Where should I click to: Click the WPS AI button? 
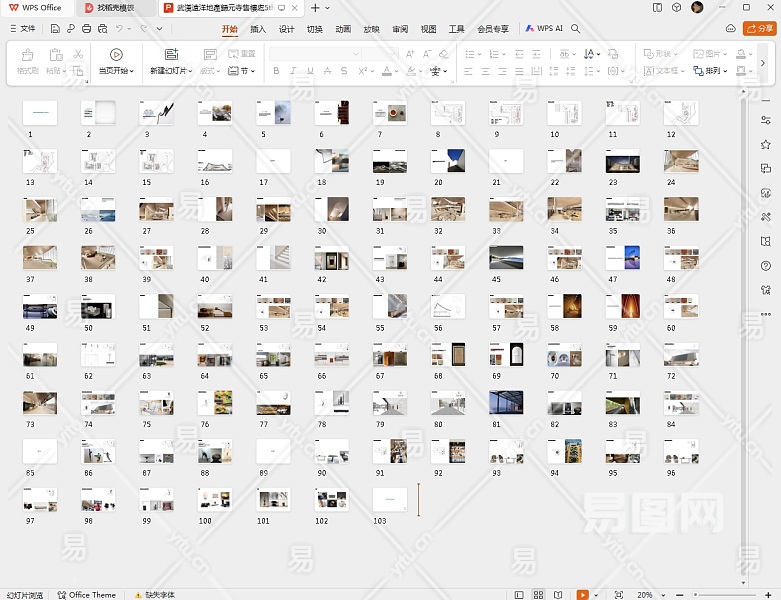(x=544, y=29)
